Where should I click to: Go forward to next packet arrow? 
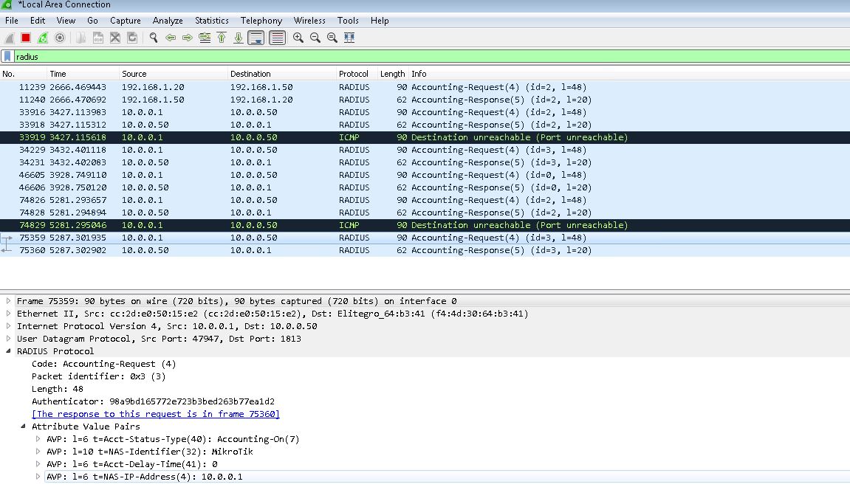click(x=188, y=38)
